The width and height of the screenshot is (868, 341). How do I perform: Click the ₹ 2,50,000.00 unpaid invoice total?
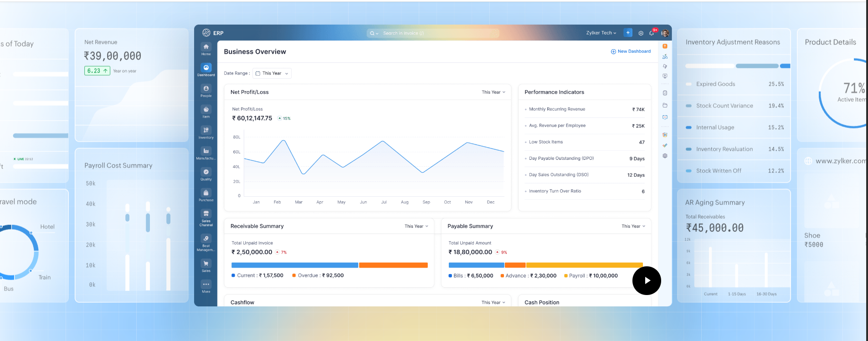click(x=252, y=252)
